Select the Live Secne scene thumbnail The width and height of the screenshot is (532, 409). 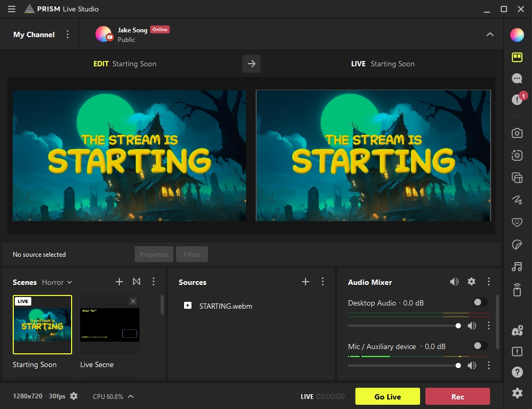[x=110, y=325]
